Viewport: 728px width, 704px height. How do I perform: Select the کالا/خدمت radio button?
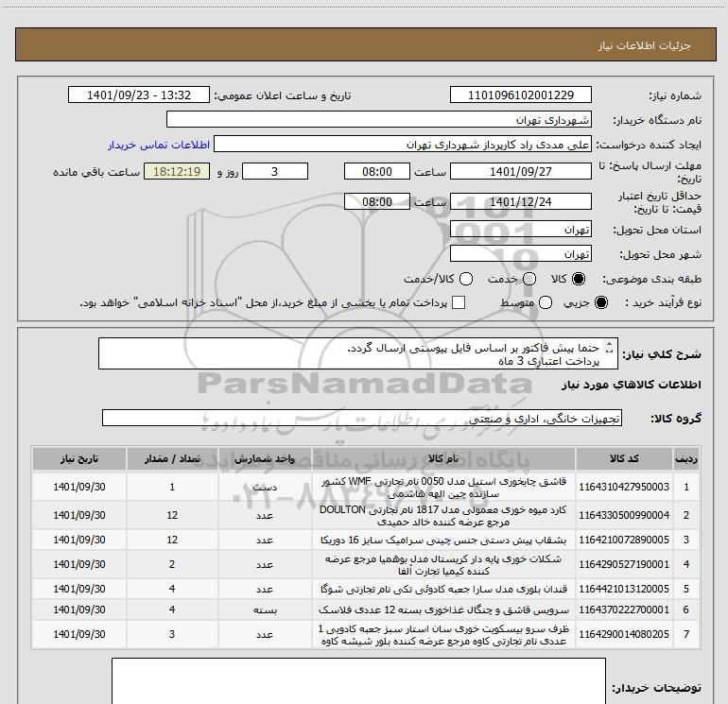466,279
